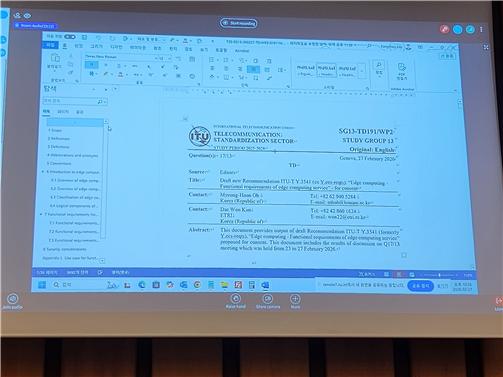Open the File tab in Word

click(50, 45)
